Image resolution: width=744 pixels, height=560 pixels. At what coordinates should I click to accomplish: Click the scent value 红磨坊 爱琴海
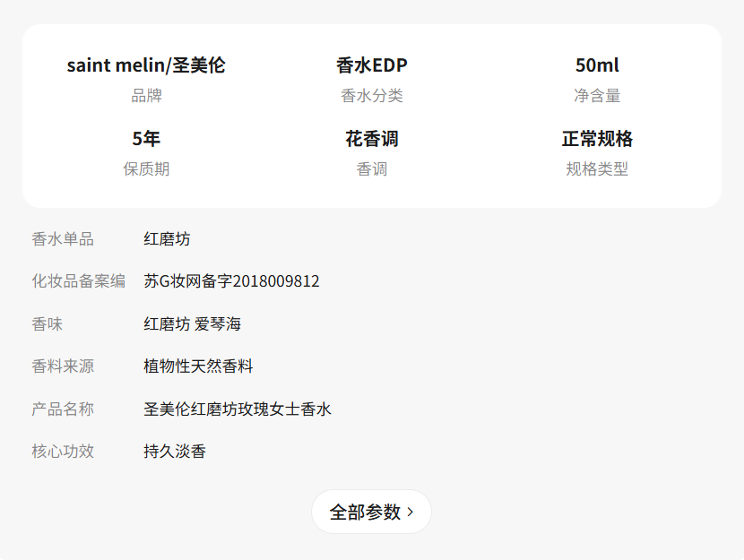[192, 324]
